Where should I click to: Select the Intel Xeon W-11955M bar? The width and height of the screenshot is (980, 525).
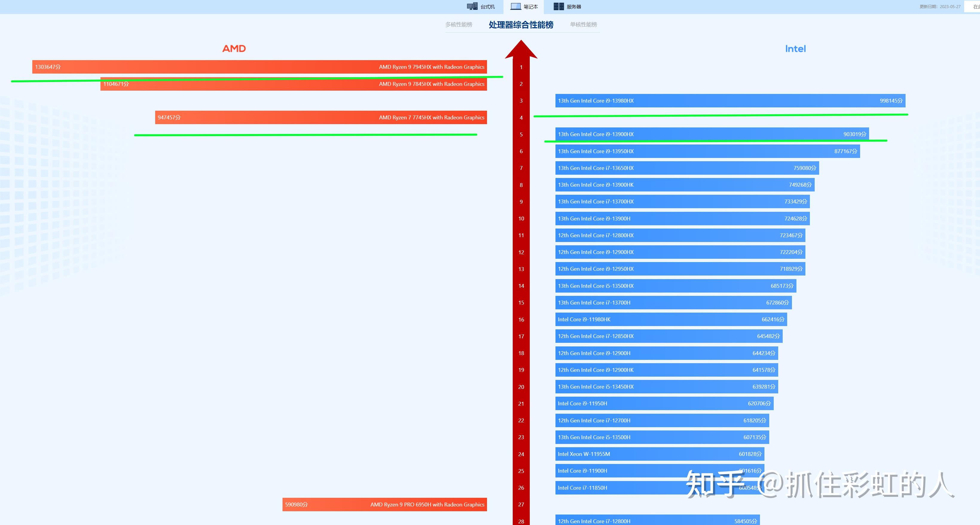pyautogui.click(x=660, y=454)
